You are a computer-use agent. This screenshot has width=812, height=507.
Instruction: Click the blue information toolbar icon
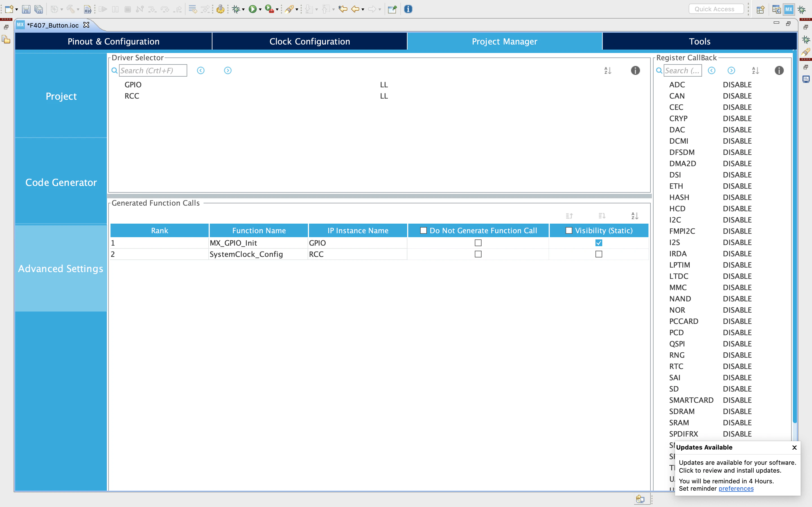click(x=408, y=9)
